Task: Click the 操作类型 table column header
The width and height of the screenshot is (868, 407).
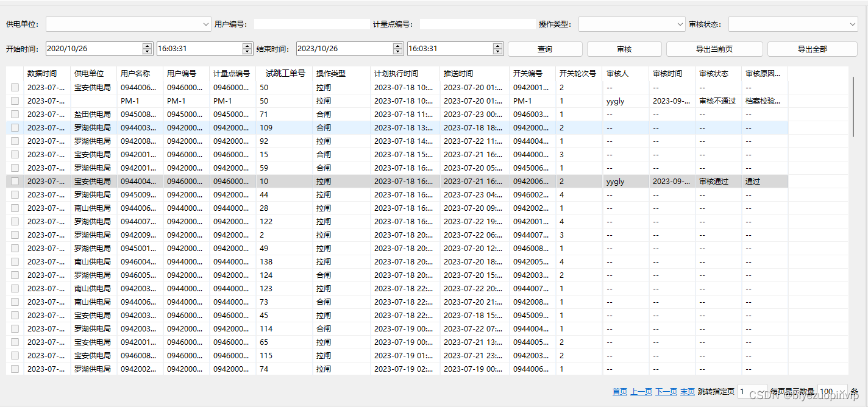Action: 341,73
